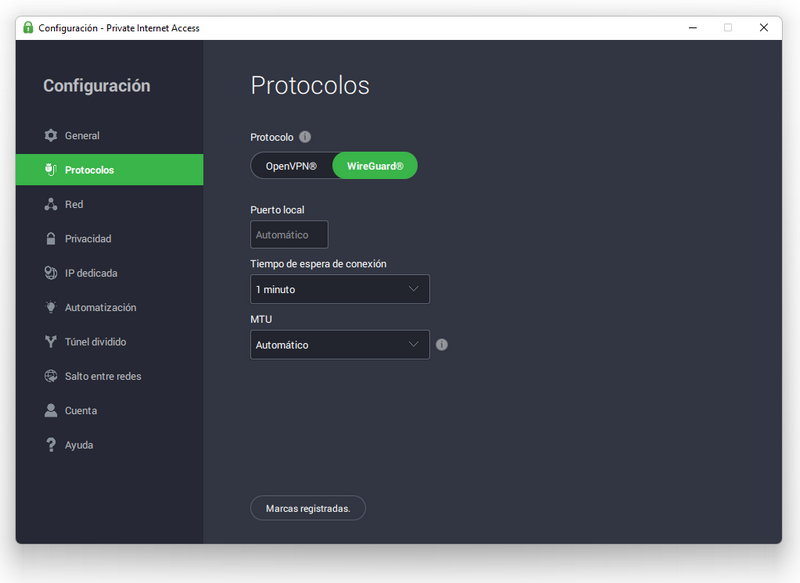The image size is (800, 583).
Task: Open the Ayuda section
Action: pyautogui.click(x=109, y=445)
